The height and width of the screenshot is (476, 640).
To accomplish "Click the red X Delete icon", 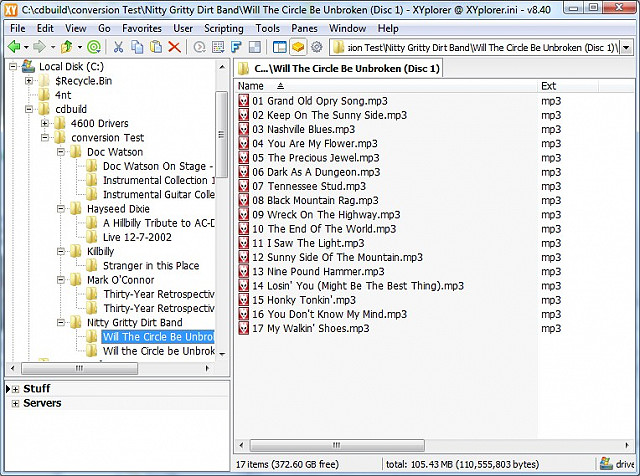I will (174, 47).
